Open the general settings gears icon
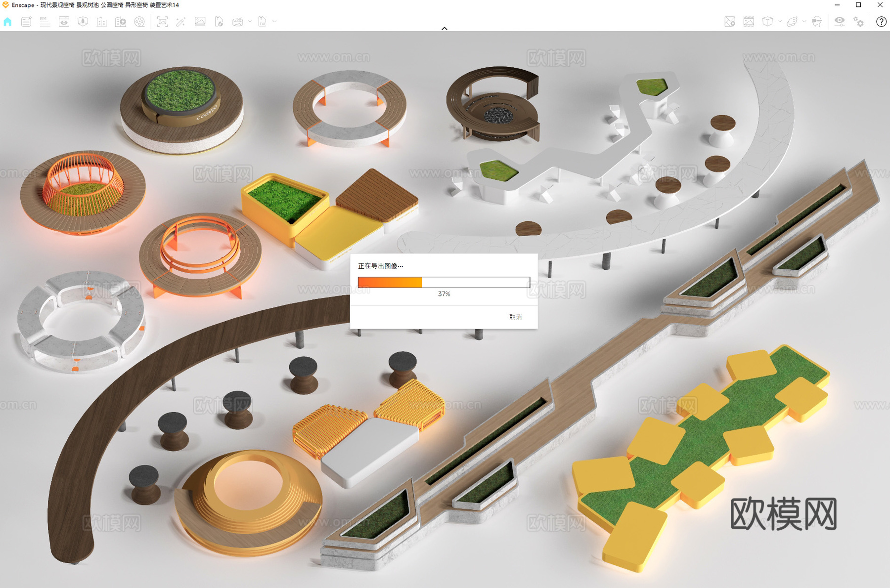This screenshot has height=588, width=890. [x=859, y=22]
